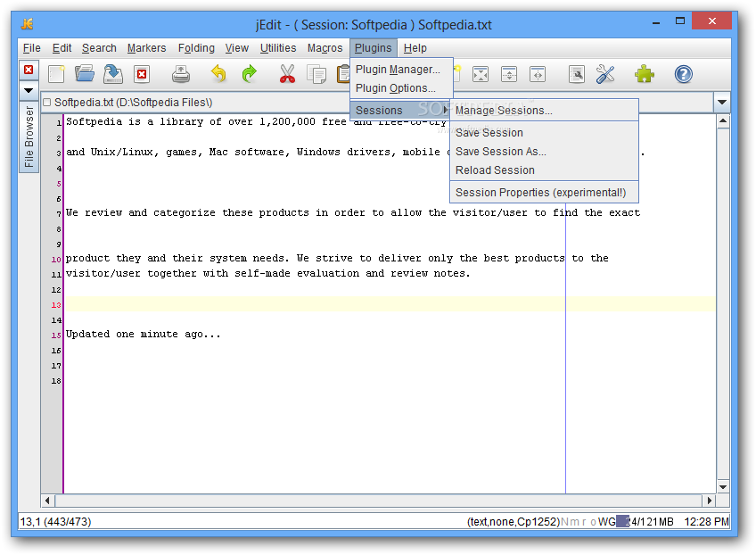Screen dimensions: 756x555
Task: Click the 12:28 PM clock in status bar
Action: 706,522
